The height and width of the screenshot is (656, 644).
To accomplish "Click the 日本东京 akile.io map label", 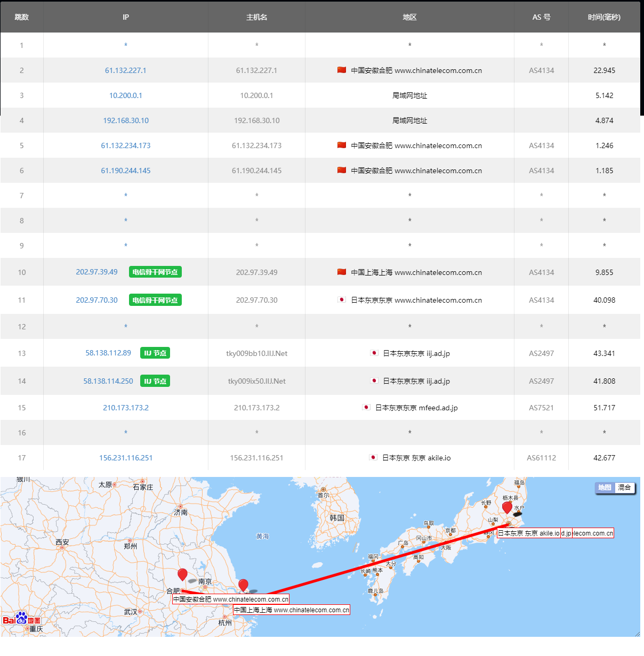I will 528,533.
